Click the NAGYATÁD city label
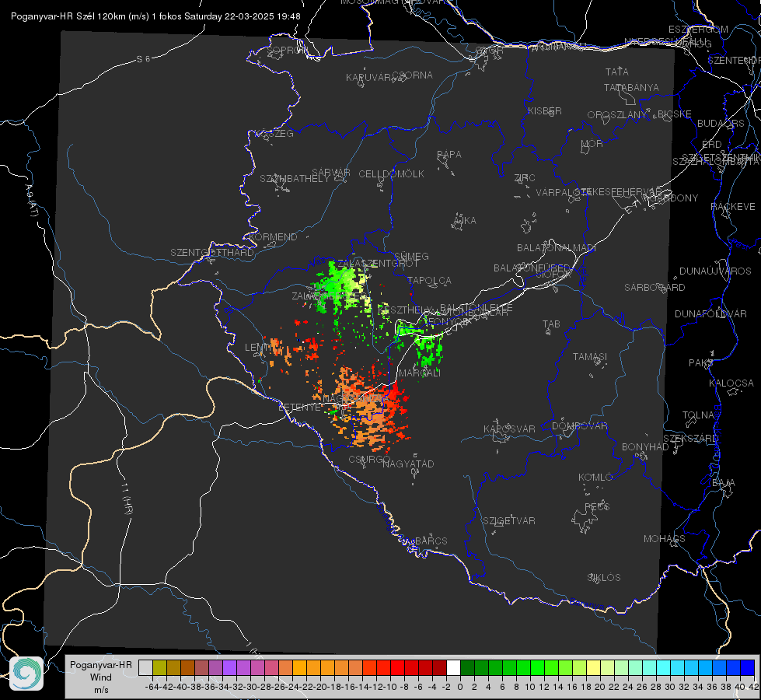 click(408, 464)
